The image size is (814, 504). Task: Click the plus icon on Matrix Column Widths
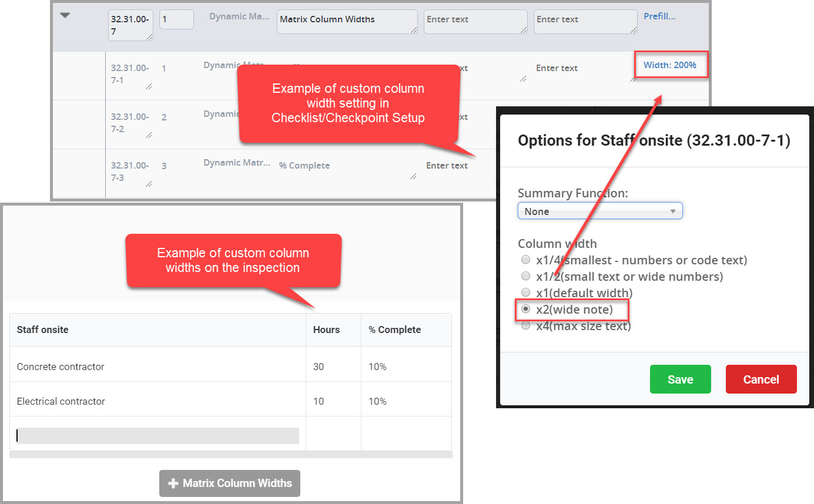pyautogui.click(x=173, y=483)
